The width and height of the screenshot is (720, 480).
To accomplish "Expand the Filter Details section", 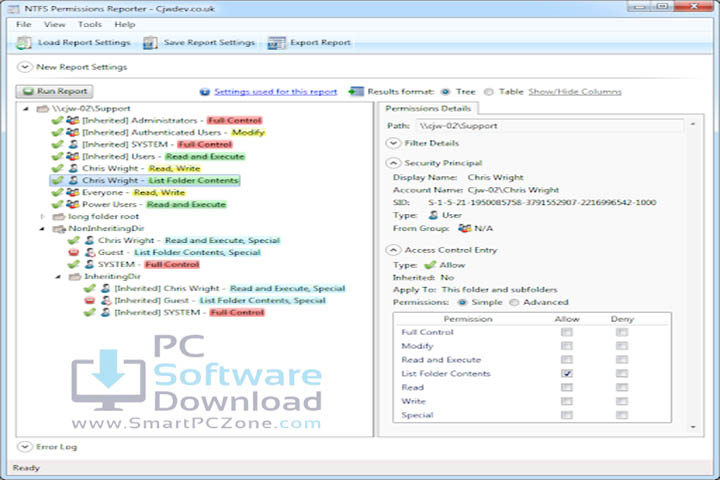I will tap(393, 143).
